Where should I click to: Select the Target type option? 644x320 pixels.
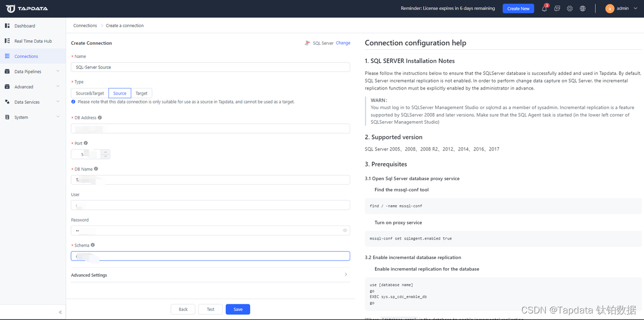coord(141,93)
